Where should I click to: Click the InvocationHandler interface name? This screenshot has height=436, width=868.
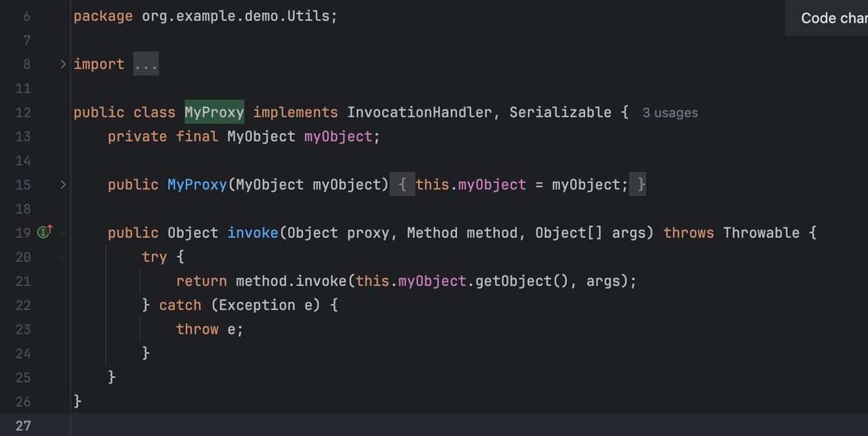click(419, 113)
